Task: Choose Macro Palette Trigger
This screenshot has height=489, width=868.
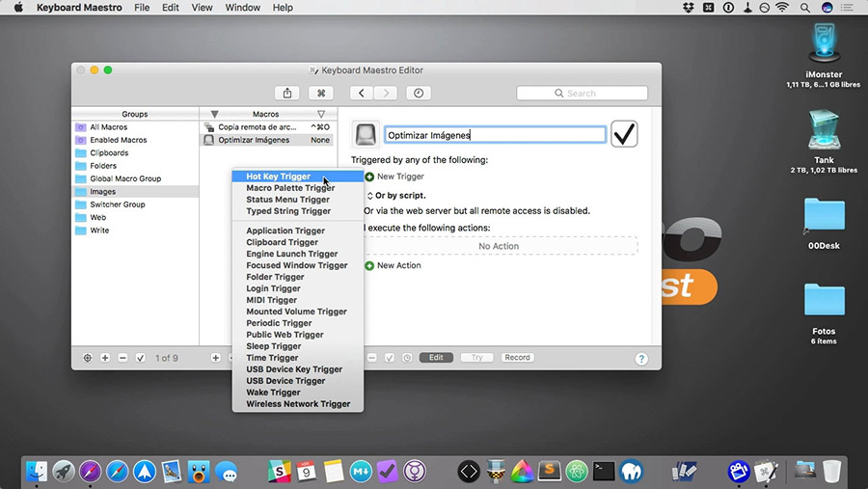Action: [x=298, y=188]
